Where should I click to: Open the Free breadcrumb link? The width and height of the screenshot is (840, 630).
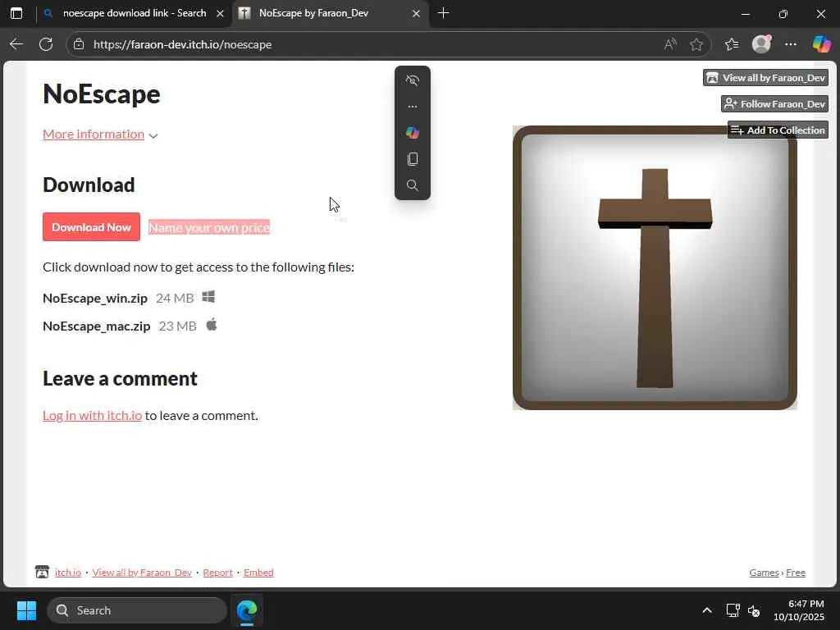(796, 573)
